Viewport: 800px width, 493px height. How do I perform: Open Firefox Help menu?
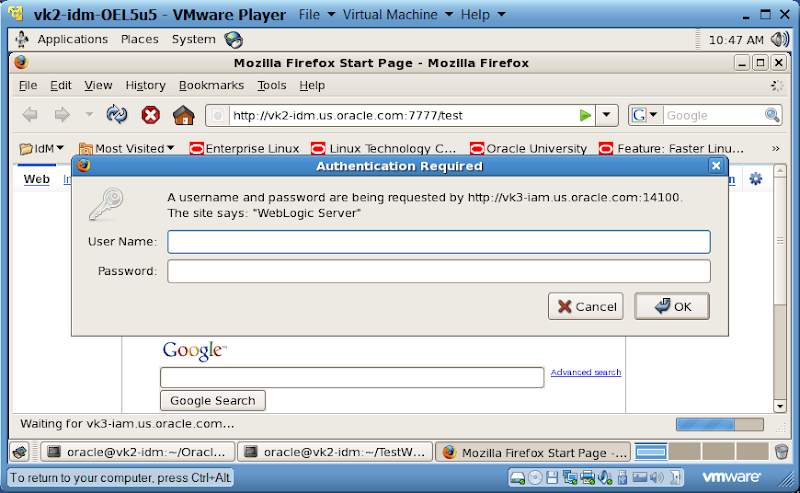click(312, 85)
